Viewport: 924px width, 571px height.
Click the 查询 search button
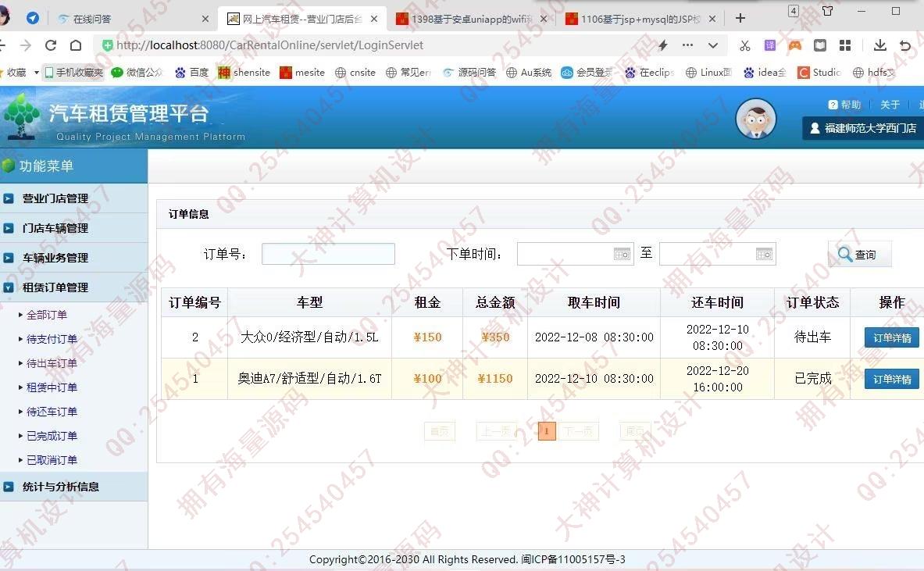point(860,254)
